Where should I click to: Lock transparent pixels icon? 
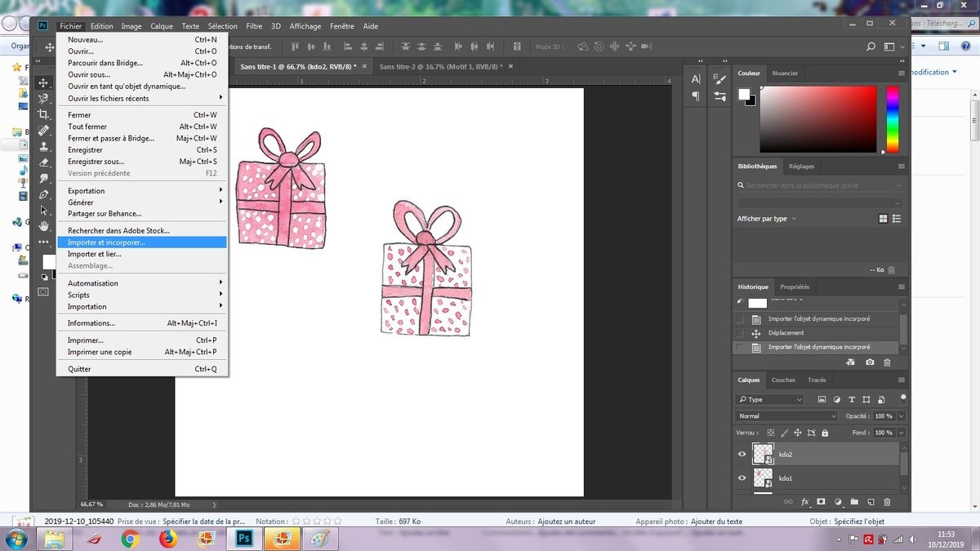(772, 433)
